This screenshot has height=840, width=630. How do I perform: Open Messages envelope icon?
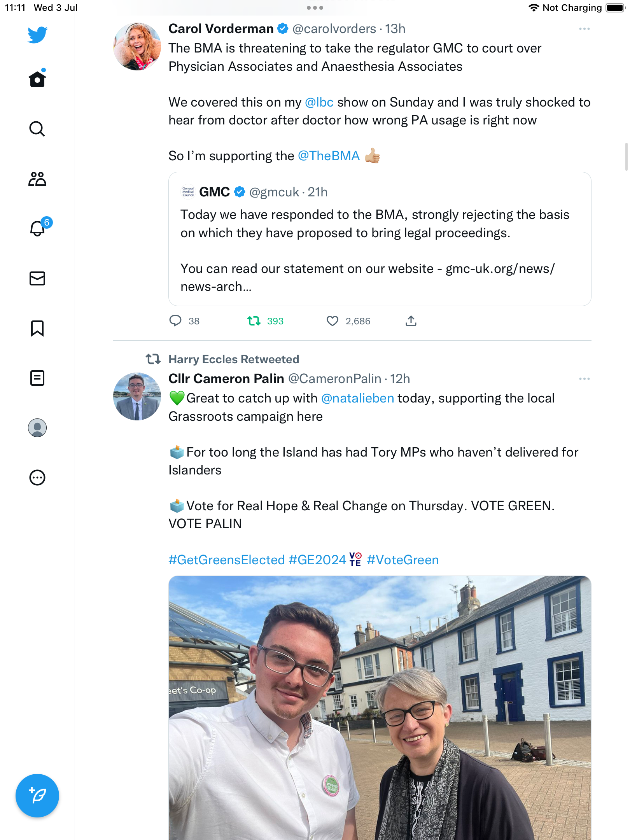pyautogui.click(x=37, y=278)
